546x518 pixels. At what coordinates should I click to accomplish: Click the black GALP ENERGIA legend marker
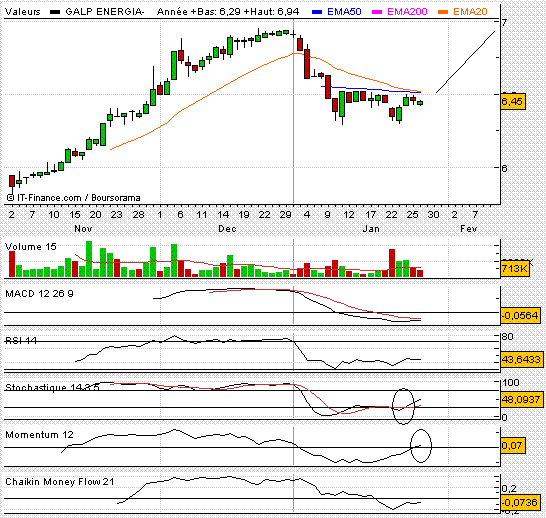pyautogui.click(x=55, y=12)
